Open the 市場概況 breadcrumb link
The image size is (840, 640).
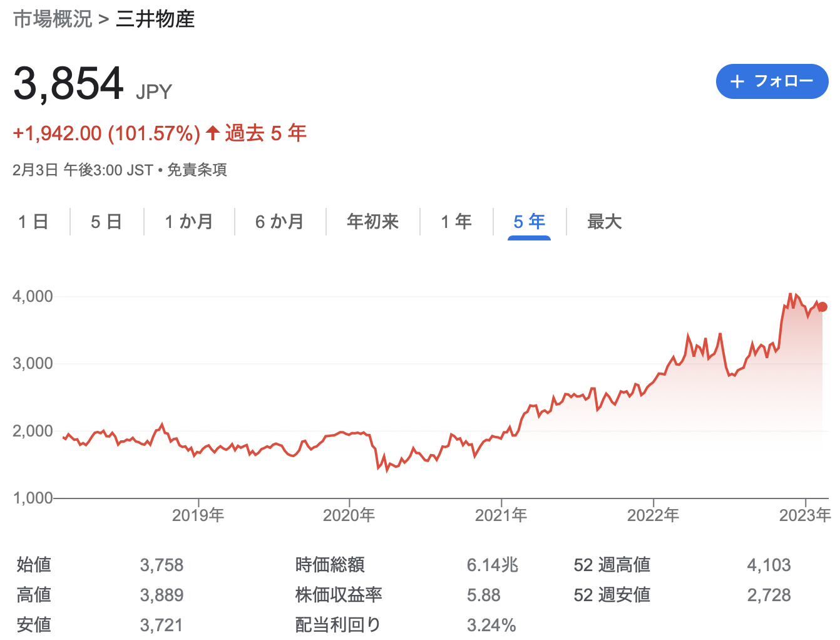(53, 19)
